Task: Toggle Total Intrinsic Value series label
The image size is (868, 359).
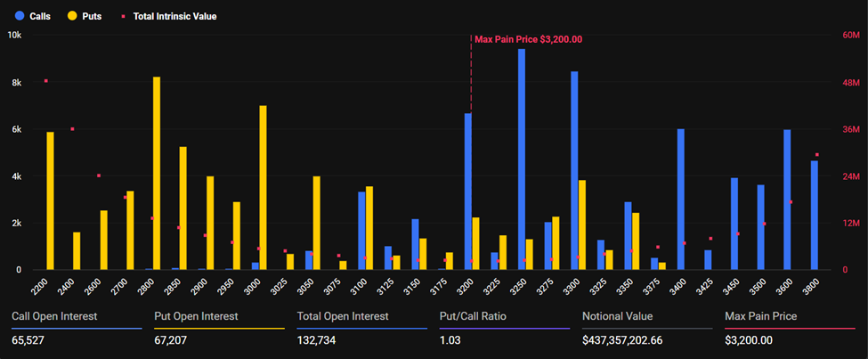Action: 174,16
